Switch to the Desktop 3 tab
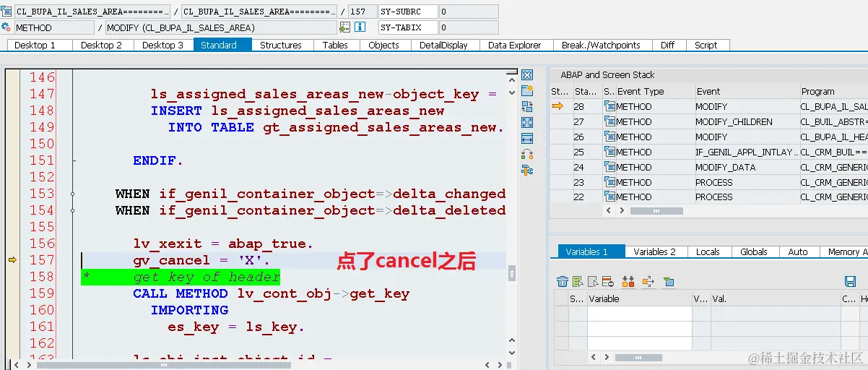Screen dimensions: 868x370 [162, 45]
